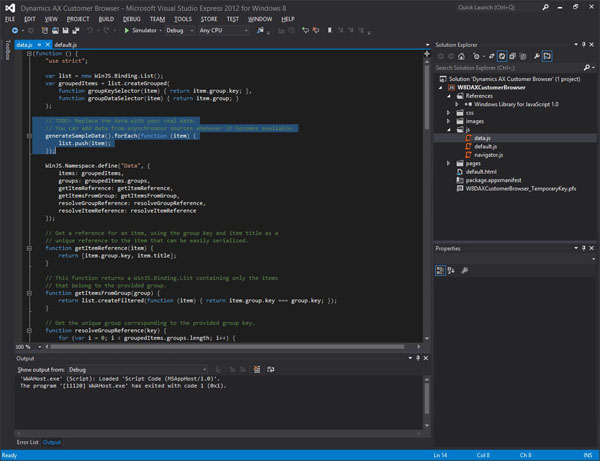The width and height of the screenshot is (600, 461).
Task: Click Sync with Active Document icon
Action: point(492,56)
